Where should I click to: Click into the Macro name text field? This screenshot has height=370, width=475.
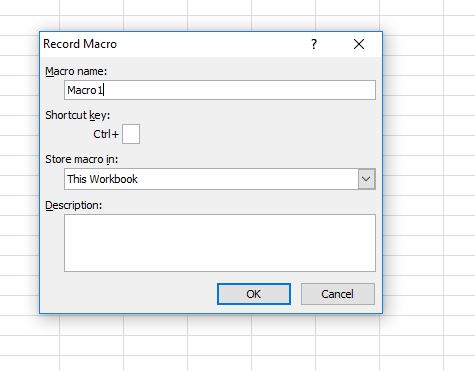(x=220, y=90)
